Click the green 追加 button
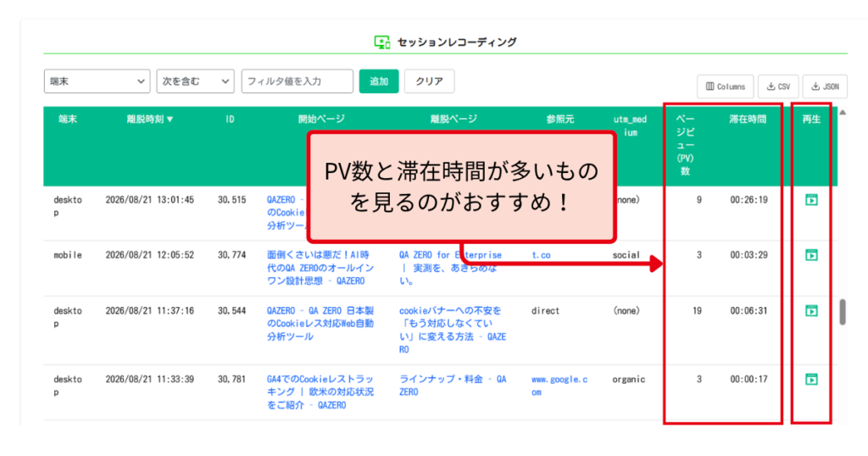Viewport: 868px width, 456px height. pos(379,81)
